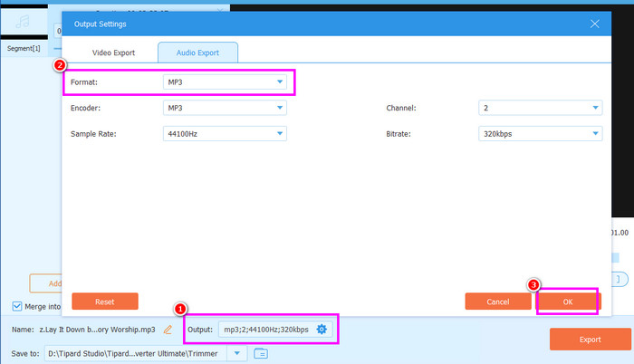Screen dimensions: 634x364
Task: Close the Output Settings dialog
Action: (x=594, y=24)
